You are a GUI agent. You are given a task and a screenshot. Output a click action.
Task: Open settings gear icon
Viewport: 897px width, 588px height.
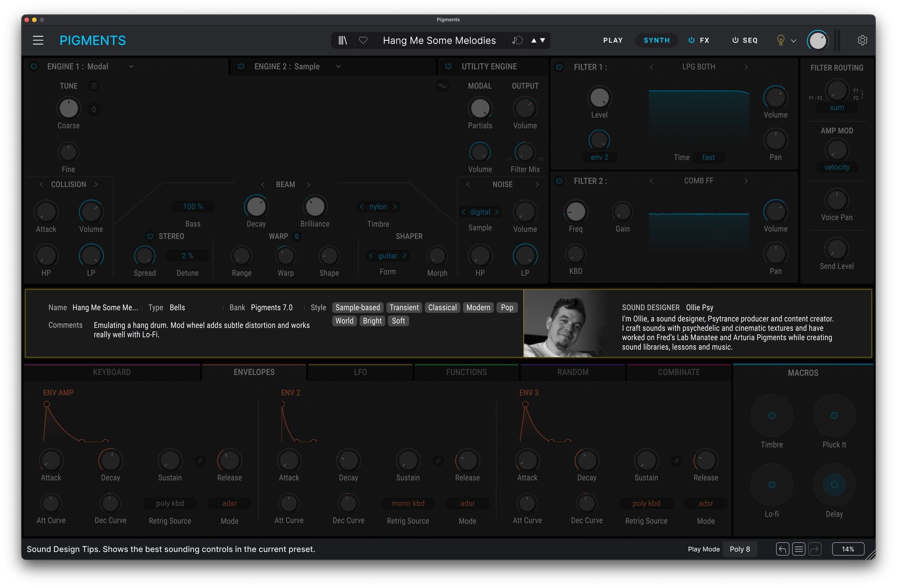[x=862, y=40]
